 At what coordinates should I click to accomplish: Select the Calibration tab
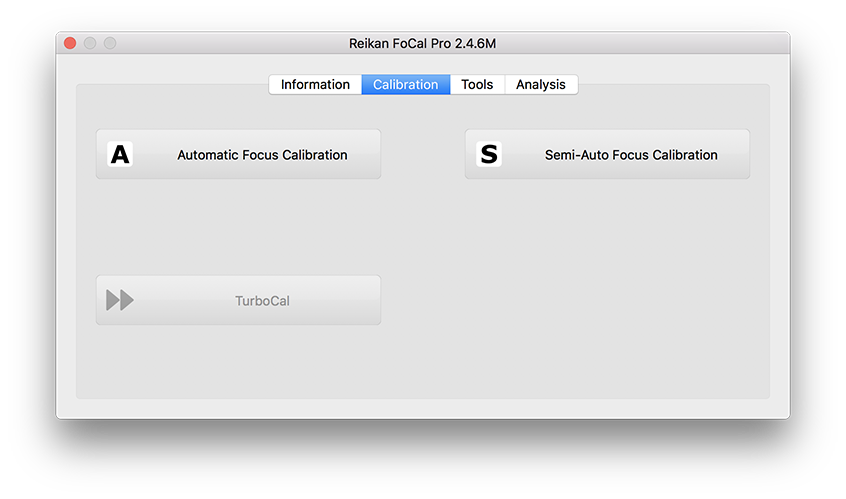tap(406, 85)
